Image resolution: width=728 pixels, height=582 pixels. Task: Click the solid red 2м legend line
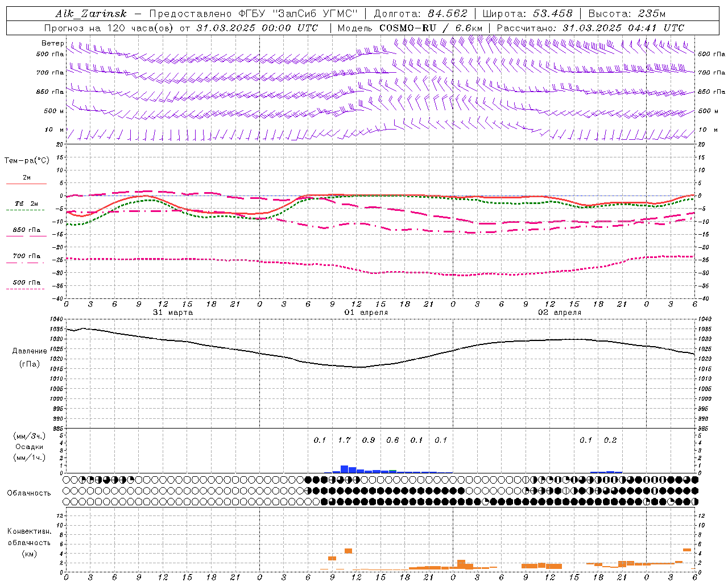click(26, 184)
